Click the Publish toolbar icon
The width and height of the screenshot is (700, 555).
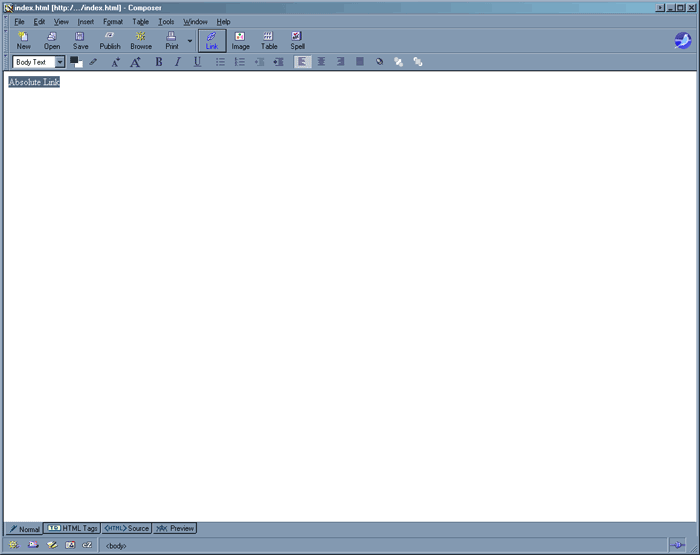click(x=110, y=40)
